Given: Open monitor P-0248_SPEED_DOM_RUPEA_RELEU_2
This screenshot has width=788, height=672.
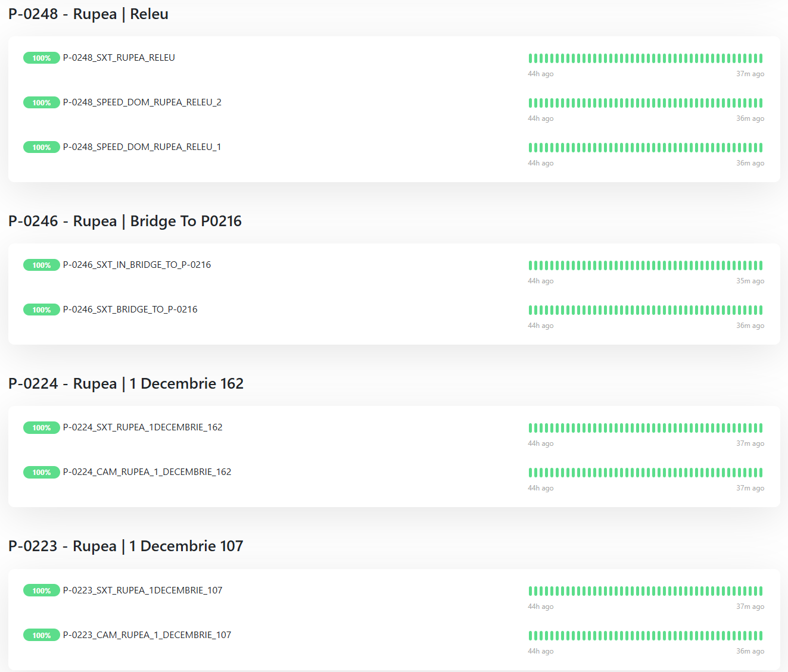Looking at the screenshot, I should click(142, 102).
